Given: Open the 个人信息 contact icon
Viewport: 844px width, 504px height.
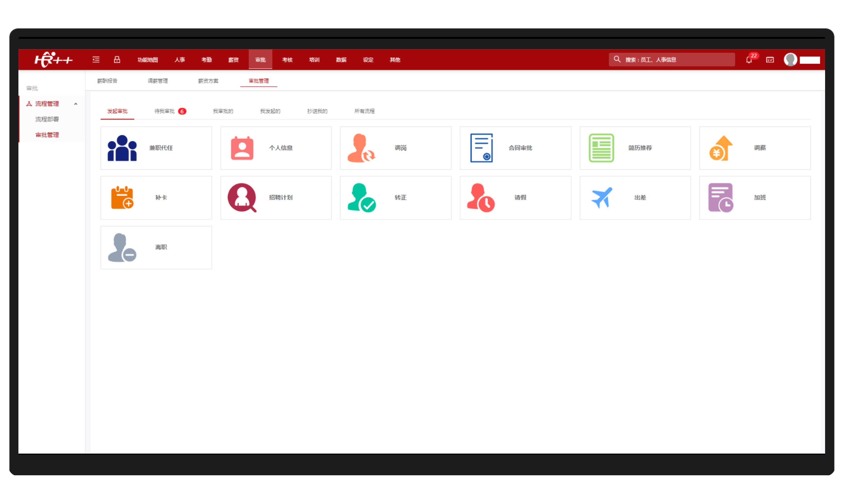Looking at the screenshot, I should point(242,148).
